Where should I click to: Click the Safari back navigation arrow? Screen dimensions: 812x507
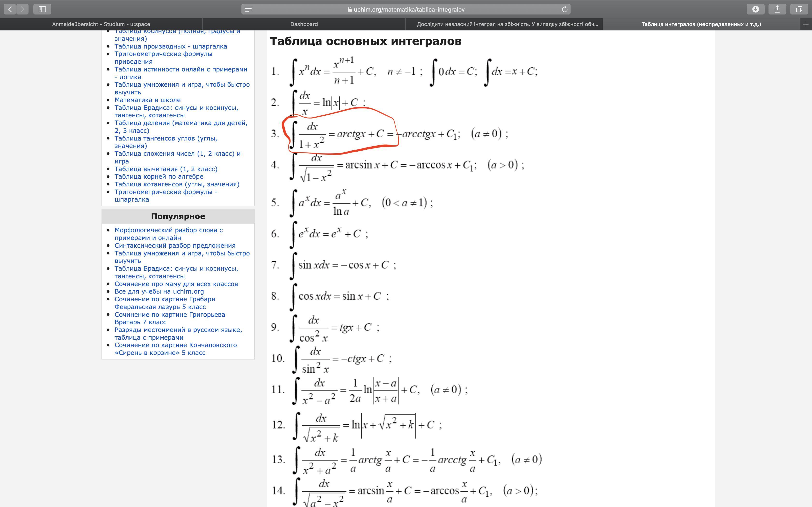coord(10,9)
